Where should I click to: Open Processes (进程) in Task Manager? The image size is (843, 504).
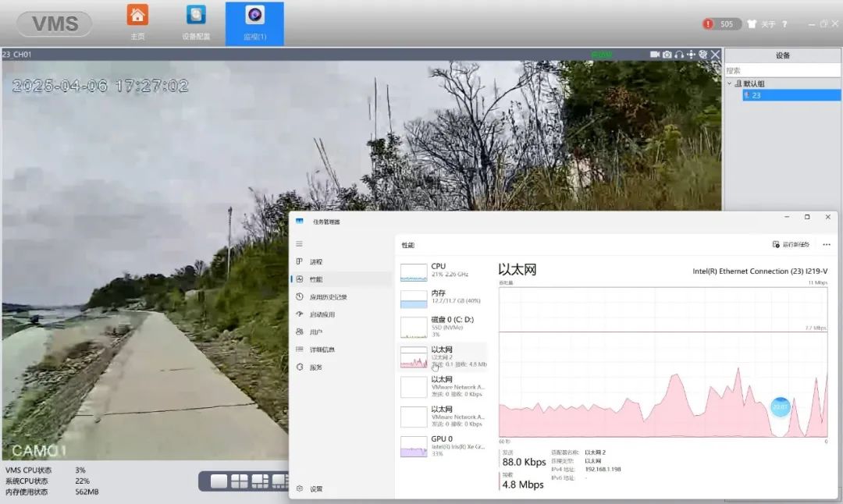tap(341, 261)
